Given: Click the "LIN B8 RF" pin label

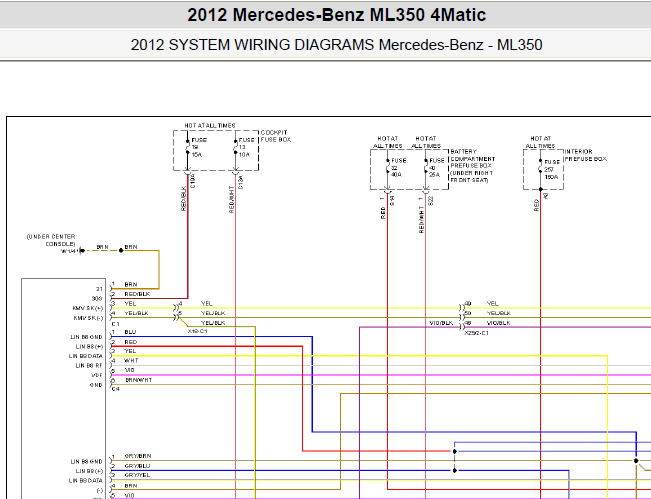Looking at the screenshot, I should coord(89,366).
